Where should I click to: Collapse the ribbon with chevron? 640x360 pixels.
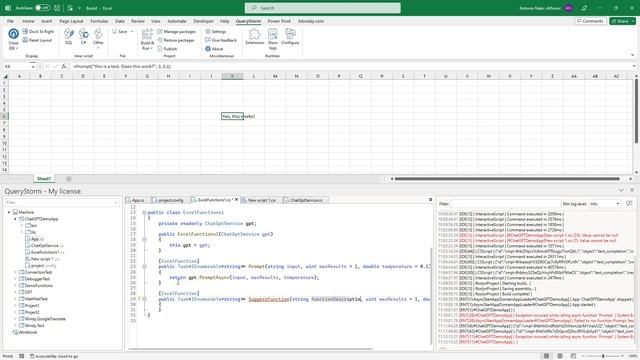pyautogui.click(x=633, y=55)
